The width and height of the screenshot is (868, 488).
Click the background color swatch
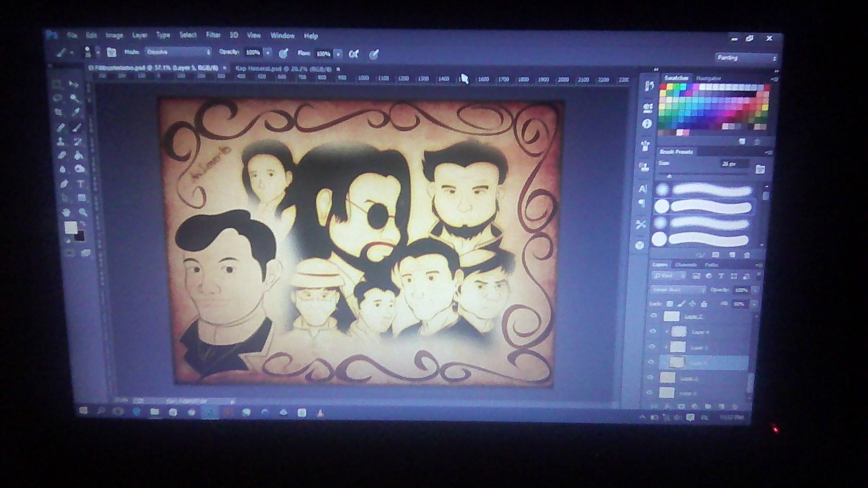79,236
